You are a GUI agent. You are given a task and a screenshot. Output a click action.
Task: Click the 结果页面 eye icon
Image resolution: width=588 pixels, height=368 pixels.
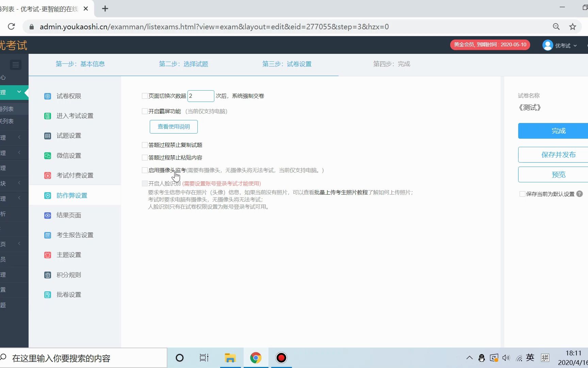coord(48,215)
